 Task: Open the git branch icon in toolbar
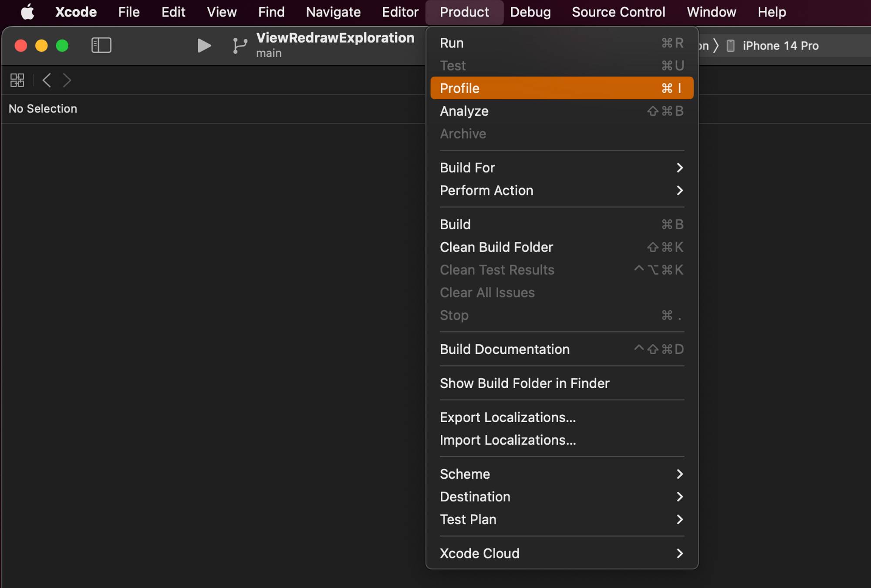tap(240, 45)
